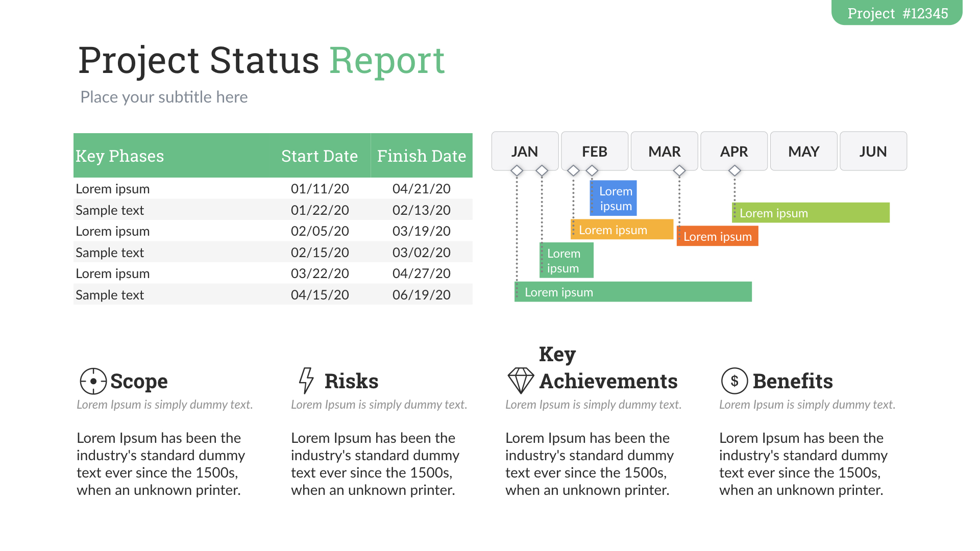Open the JUN month tab
The height and width of the screenshot is (551, 980).
pos(873,151)
